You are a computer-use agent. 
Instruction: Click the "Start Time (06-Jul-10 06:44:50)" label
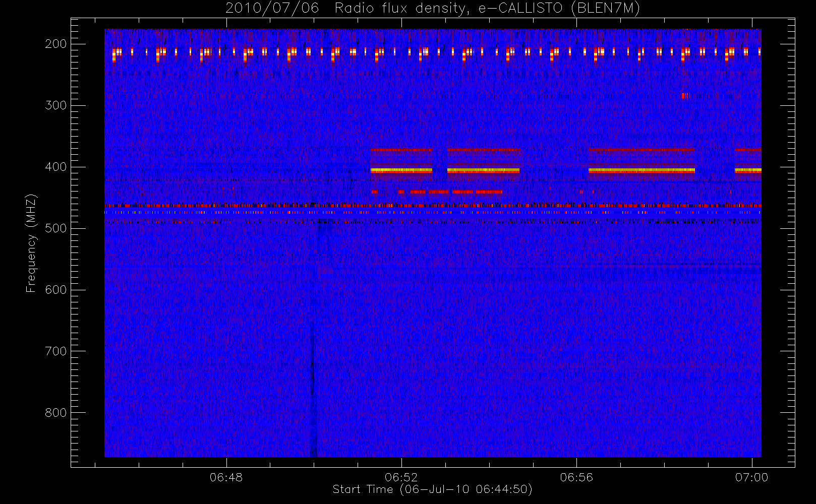click(x=433, y=489)
